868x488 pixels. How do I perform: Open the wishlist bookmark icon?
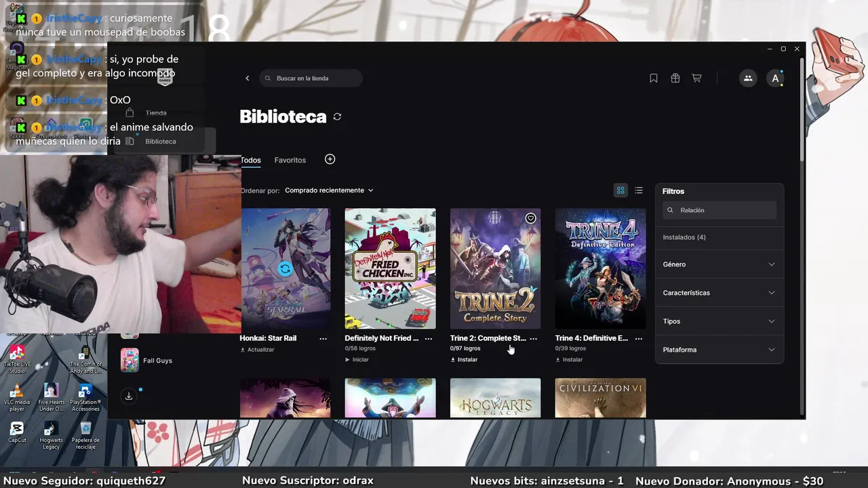[654, 79]
